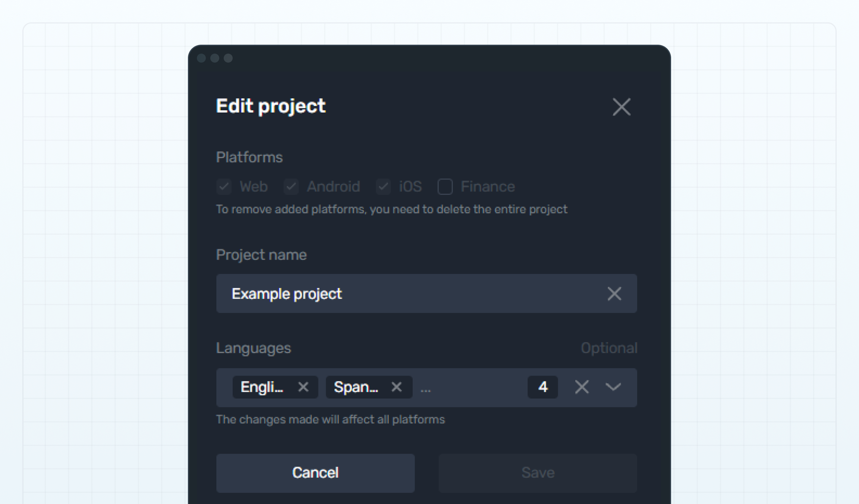Viewport: 859px width, 504px height.
Task: Click the X on the English language tag
Action: (303, 387)
